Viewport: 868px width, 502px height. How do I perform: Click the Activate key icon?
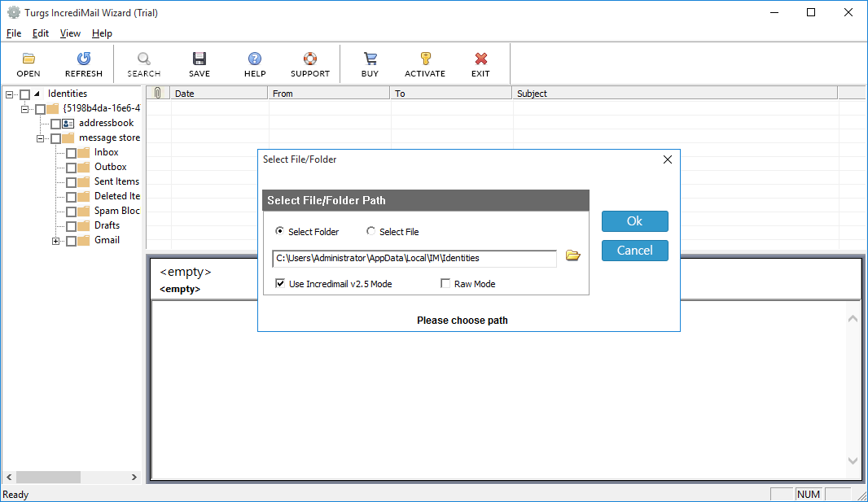coord(425,59)
